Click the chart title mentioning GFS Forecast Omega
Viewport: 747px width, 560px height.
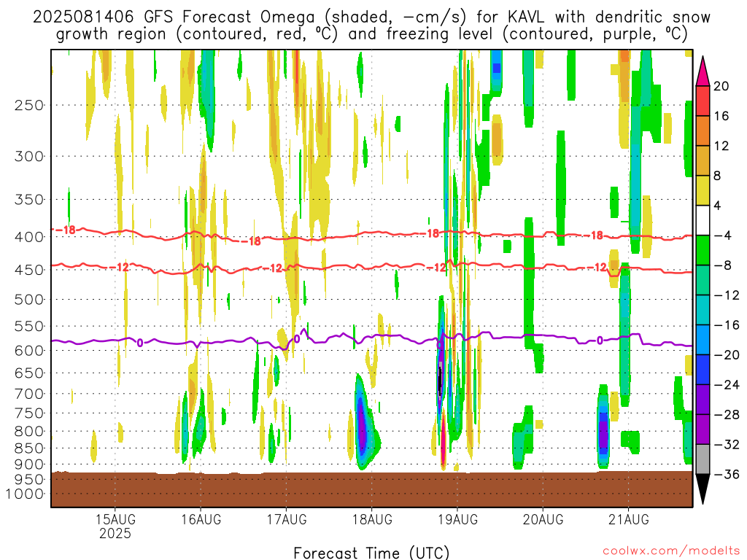coord(371,26)
